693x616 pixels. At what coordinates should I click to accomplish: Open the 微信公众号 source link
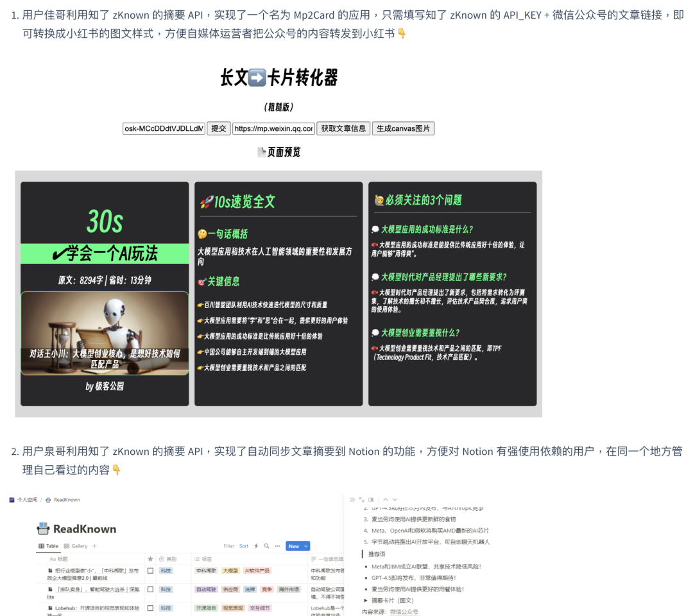(x=404, y=612)
